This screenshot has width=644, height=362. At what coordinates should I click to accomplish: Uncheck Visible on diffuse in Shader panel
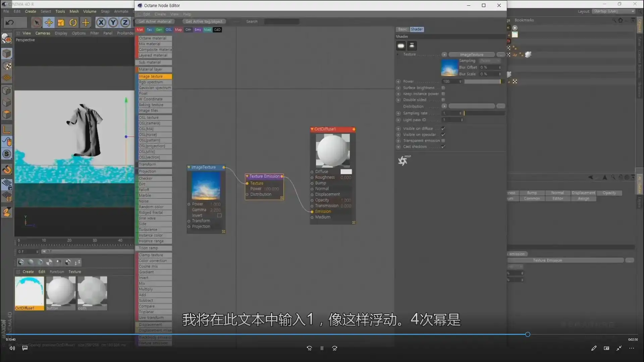point(443,128)
